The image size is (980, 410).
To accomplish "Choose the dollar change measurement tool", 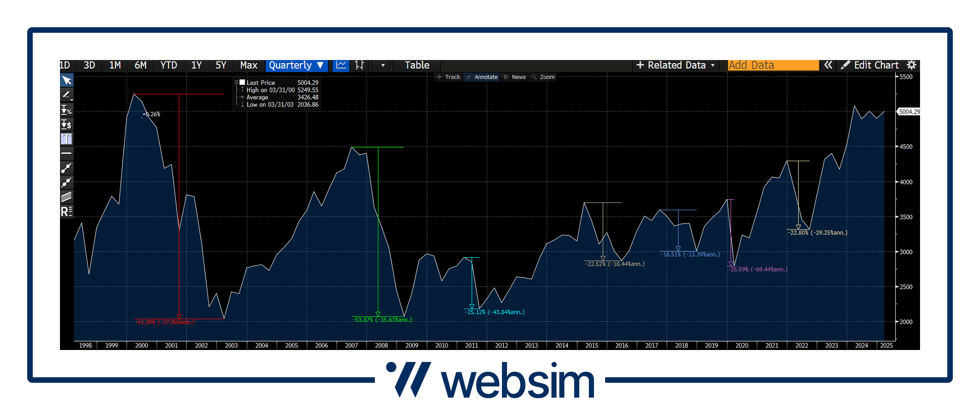I will 67,125.
